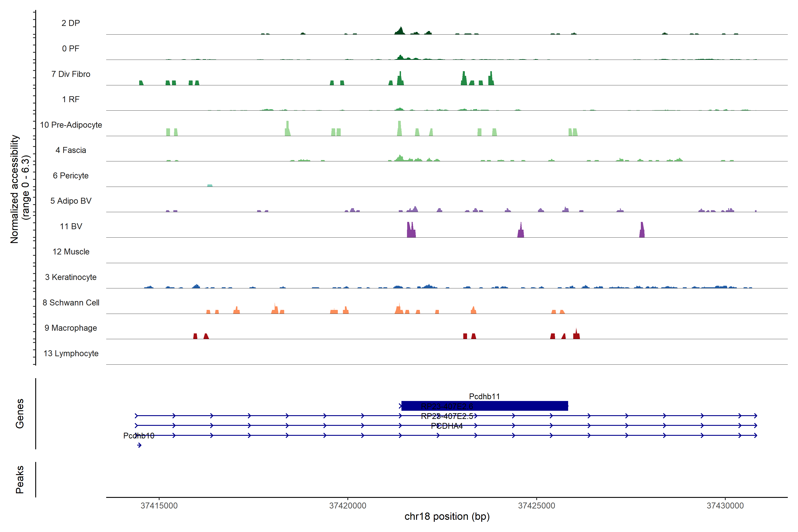Click the Pcdhb11 gene block

tap(509, 406)
